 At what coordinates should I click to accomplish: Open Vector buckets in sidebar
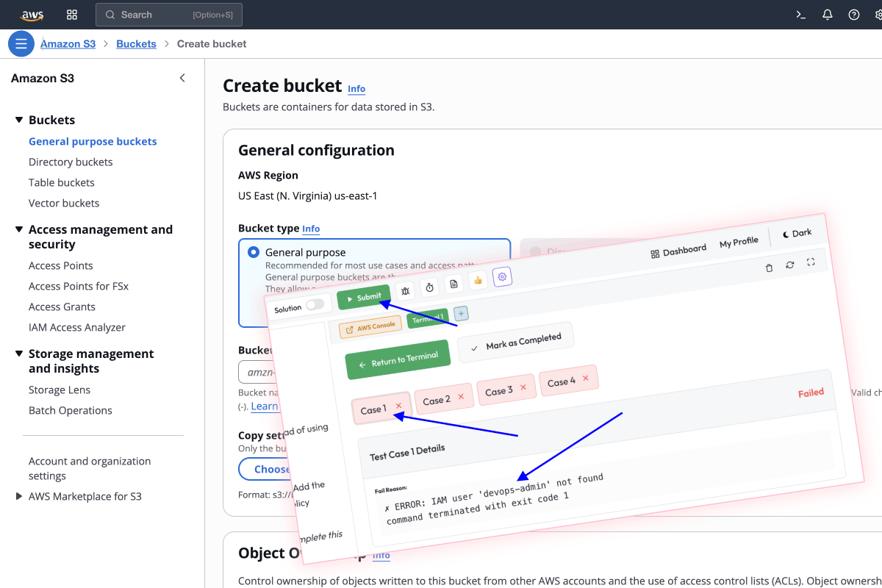tap(64, 203)
